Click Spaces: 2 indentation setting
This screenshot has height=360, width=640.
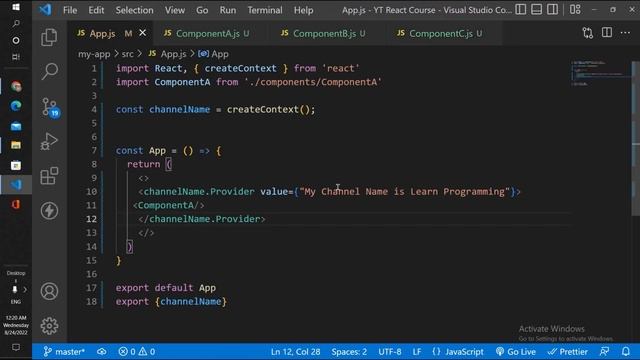point(349,351)
